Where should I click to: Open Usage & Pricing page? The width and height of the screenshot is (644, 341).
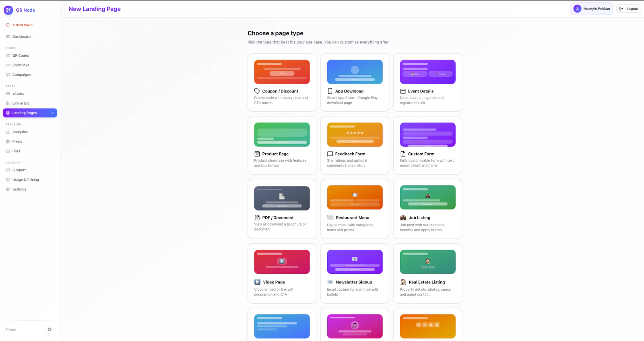click(30, 180)
